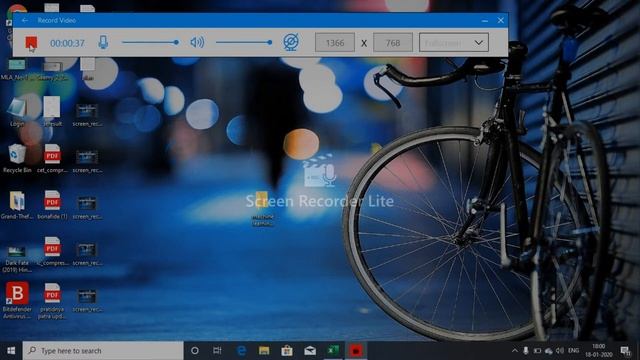The image size is (640, 360).
Task: Click the 'Type here to search' box
Action: click(103, 351)
